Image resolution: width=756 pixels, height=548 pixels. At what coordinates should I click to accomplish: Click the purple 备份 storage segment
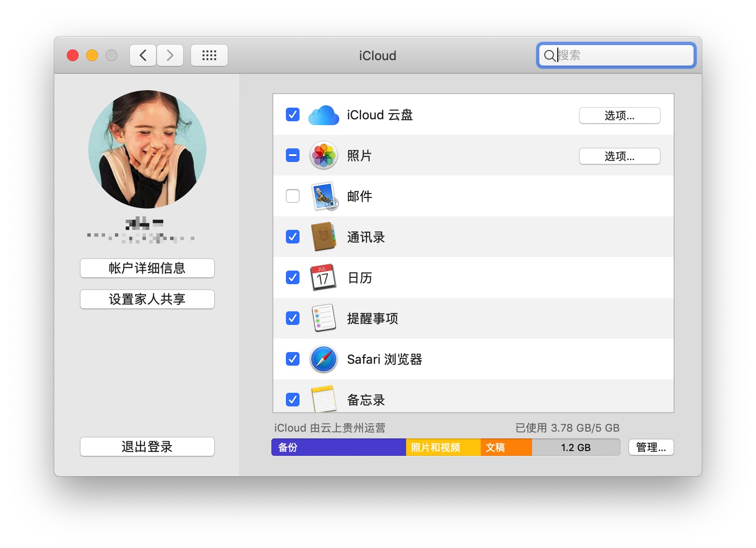[x=338, y=447]
